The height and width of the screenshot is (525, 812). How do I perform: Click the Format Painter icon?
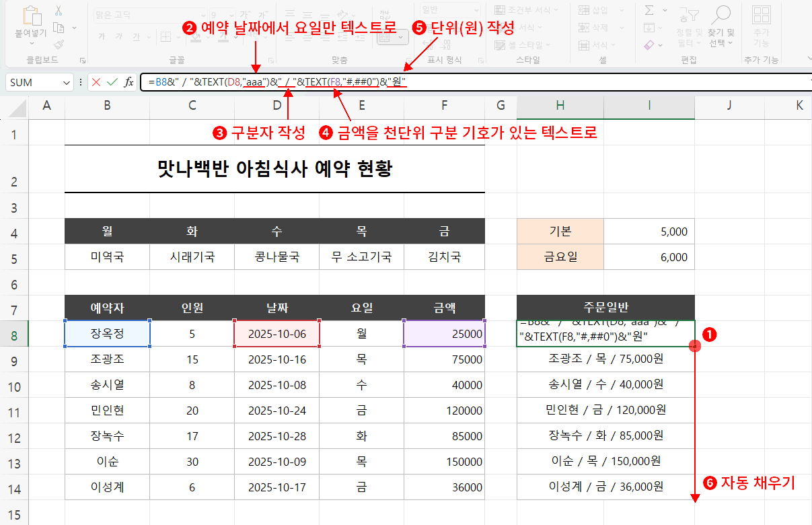click(x=58, y=44)
